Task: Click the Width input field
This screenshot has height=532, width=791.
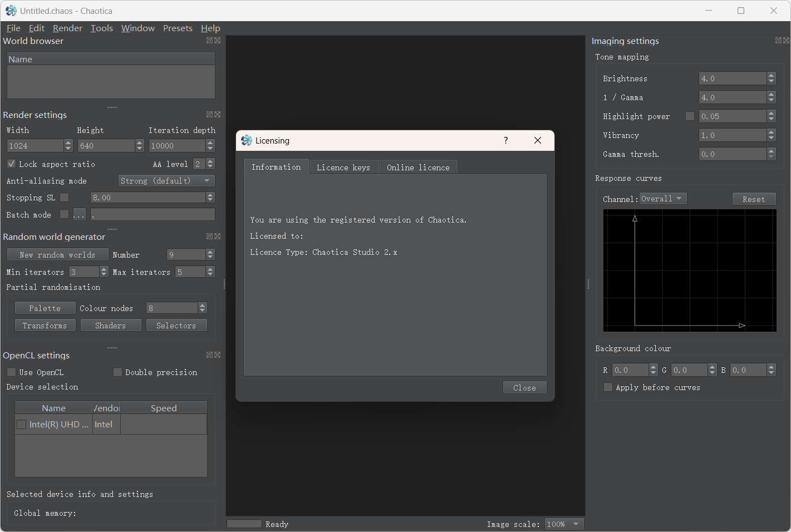Action: (35, 146)
